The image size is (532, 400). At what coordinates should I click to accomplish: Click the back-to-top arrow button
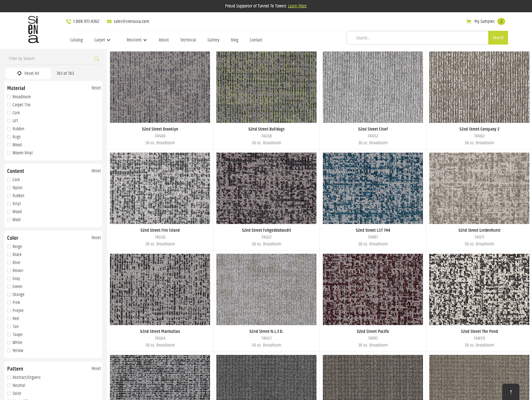(511, 392)
